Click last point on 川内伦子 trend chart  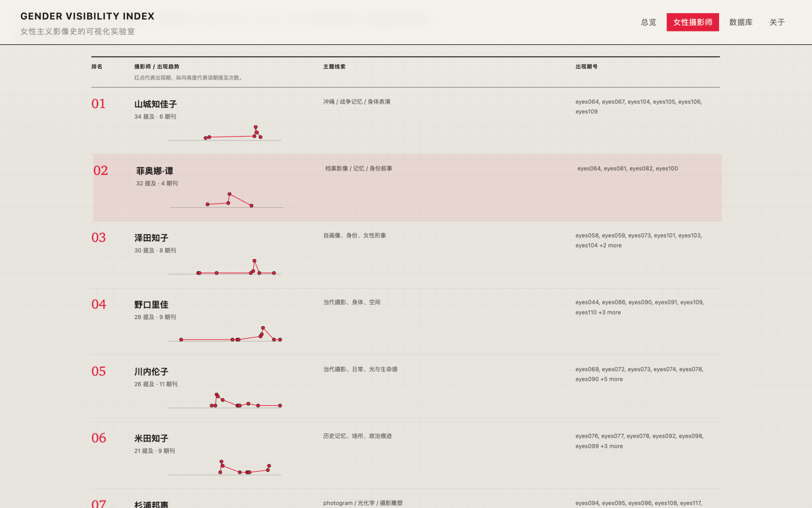pos(280,405)
